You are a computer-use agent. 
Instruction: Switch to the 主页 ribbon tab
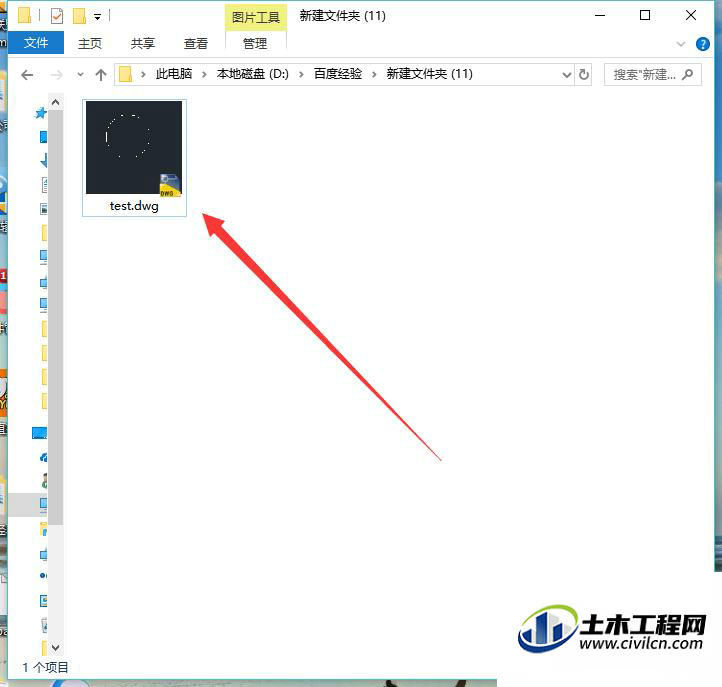click(x=90, y=43)
